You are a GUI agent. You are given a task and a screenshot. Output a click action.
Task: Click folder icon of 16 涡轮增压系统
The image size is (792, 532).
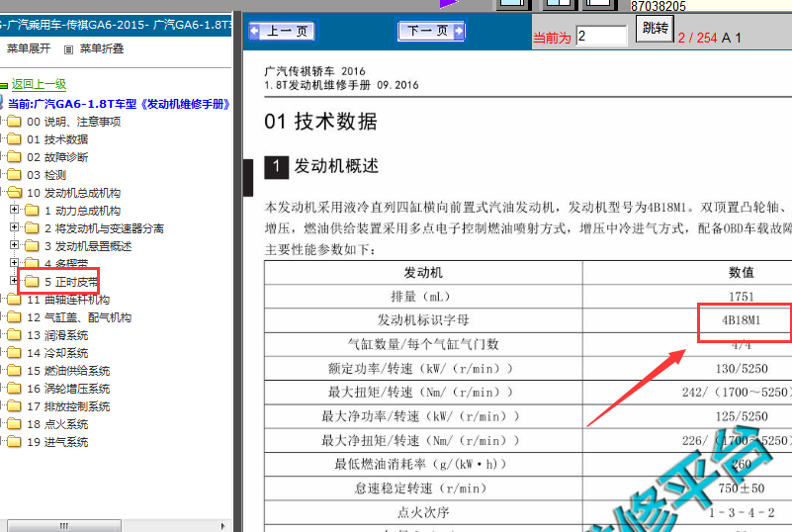click(14, 388)
